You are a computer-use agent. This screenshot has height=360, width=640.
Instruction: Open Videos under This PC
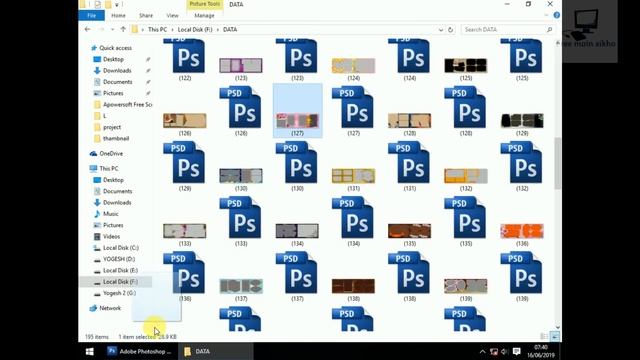click(x=111, y=236)
